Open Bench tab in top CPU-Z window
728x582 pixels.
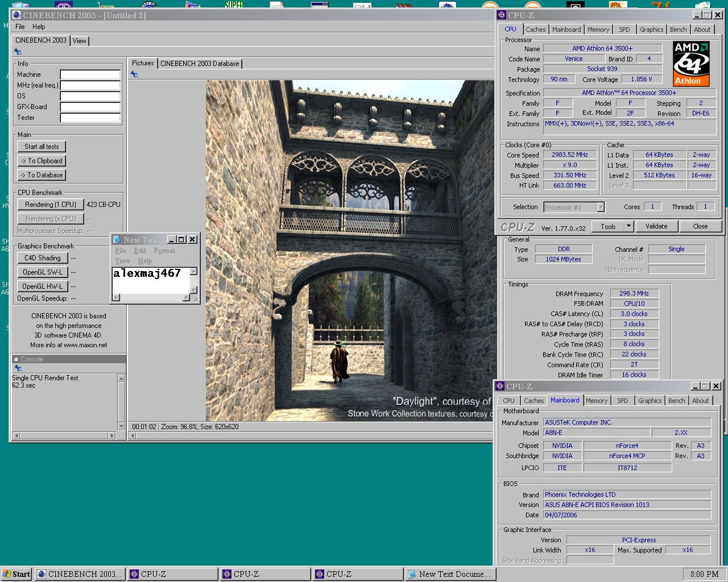coord(678,30)
